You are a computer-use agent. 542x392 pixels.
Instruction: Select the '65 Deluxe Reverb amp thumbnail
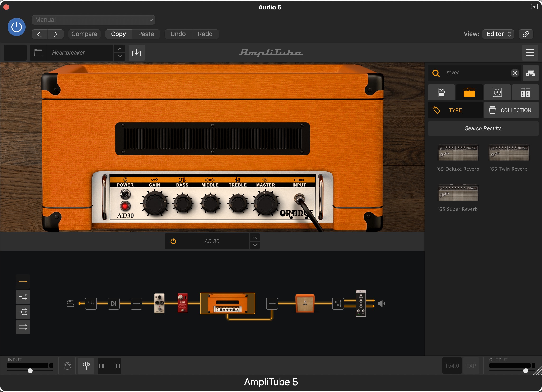458,153
